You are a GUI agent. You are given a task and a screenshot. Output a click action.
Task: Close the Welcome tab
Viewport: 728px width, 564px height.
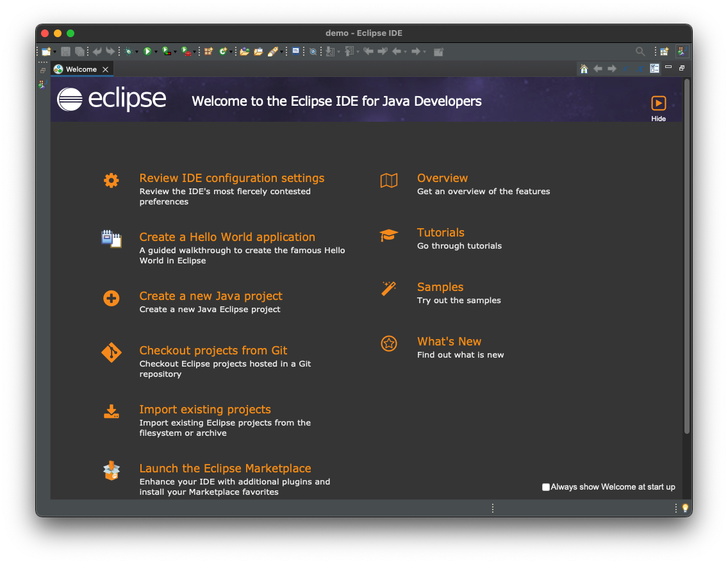pos(105,69)
